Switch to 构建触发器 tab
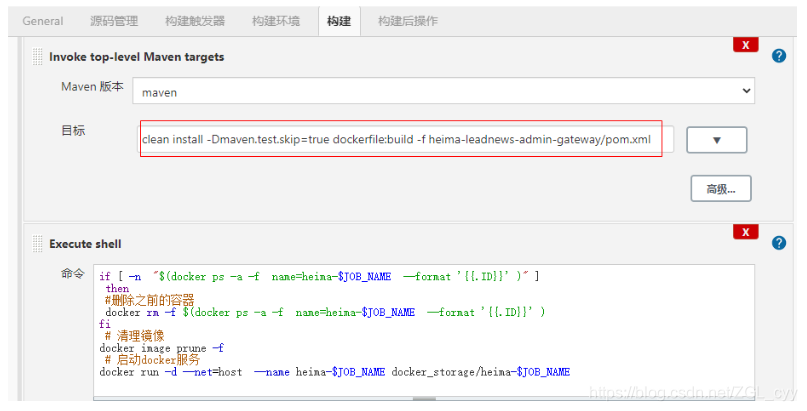807x411 pixels. tap(195, 21)
